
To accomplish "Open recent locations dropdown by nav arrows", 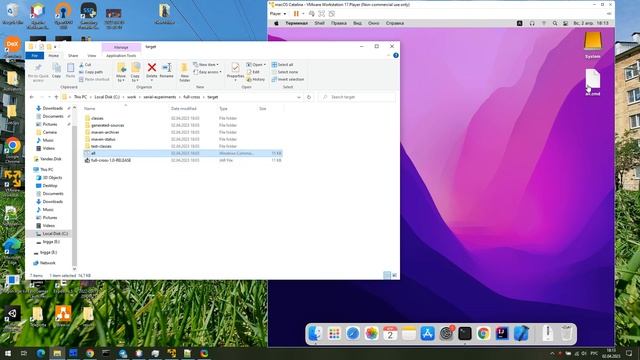I will coord(49,97).
